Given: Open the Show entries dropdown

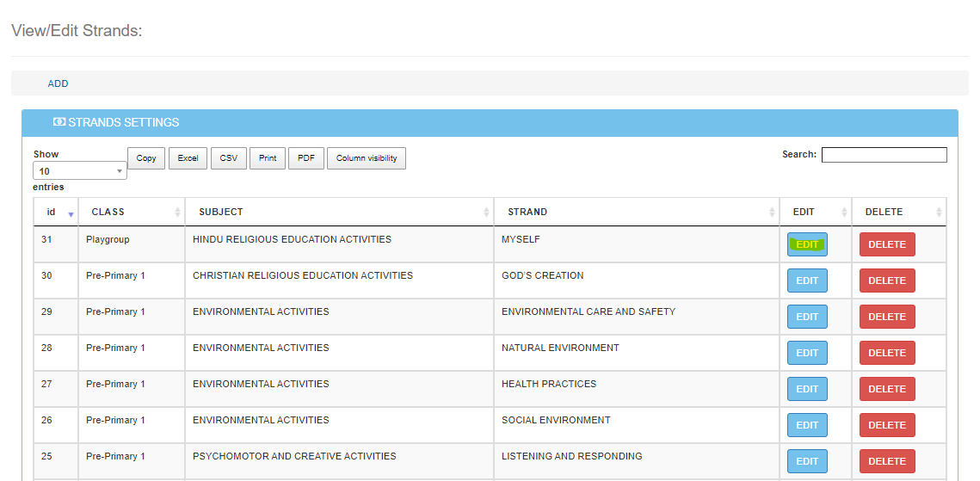Looking at the screenshot, I should coord(80,171).
